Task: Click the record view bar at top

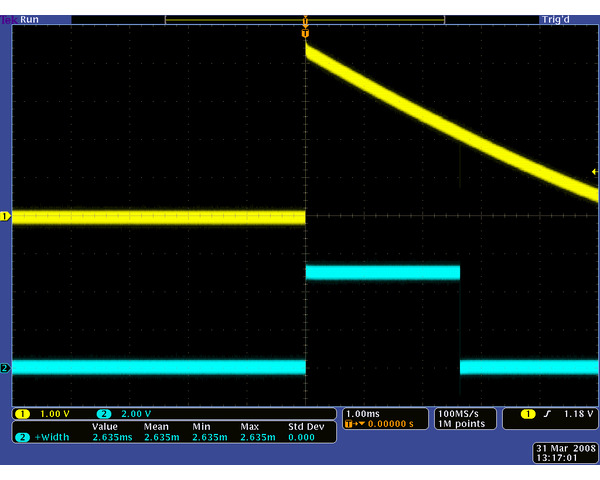Action: (304, 19)
